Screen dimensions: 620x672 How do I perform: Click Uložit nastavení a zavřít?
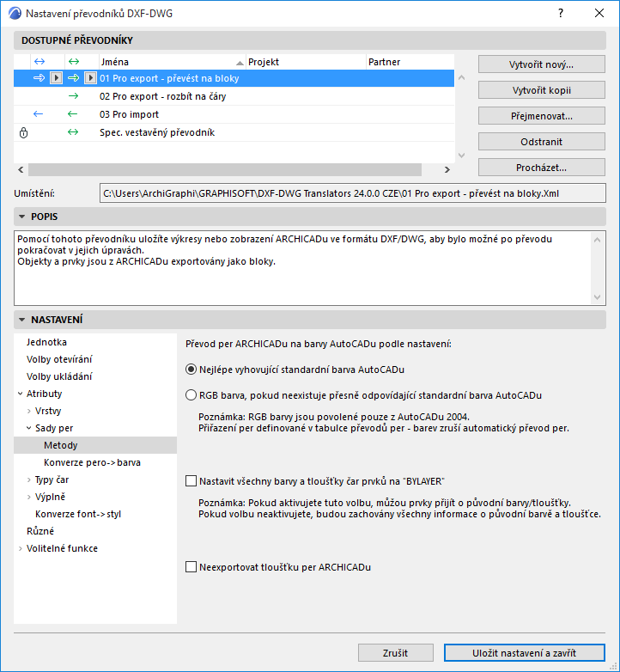(x=525, y=653)
